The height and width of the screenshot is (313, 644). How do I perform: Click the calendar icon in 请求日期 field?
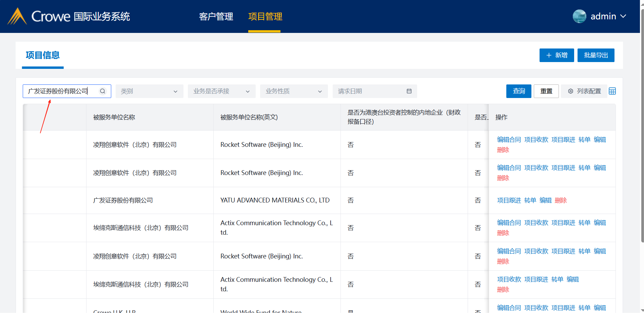pos(409,91)
